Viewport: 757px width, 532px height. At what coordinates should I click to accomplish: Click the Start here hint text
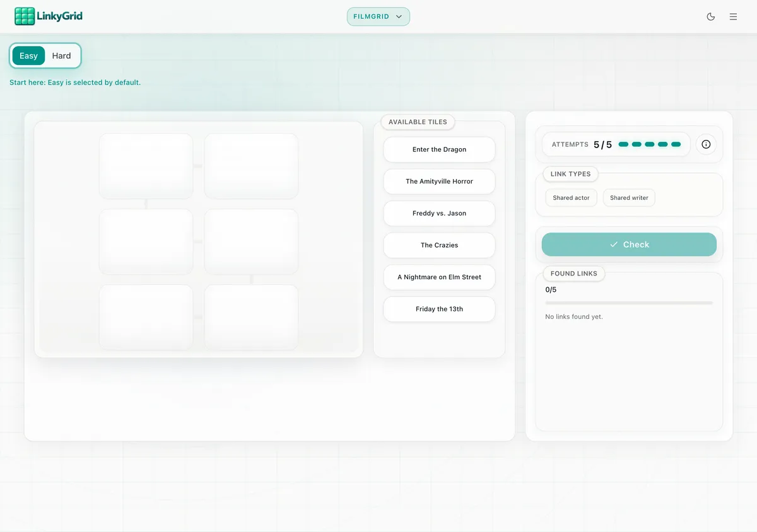point(75,83)
